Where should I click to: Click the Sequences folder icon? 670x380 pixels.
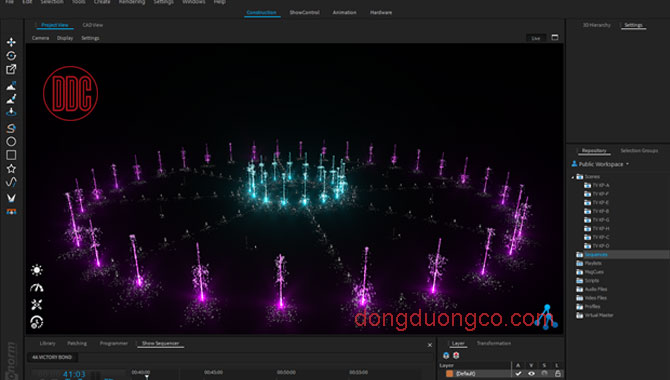coord(579,254)
